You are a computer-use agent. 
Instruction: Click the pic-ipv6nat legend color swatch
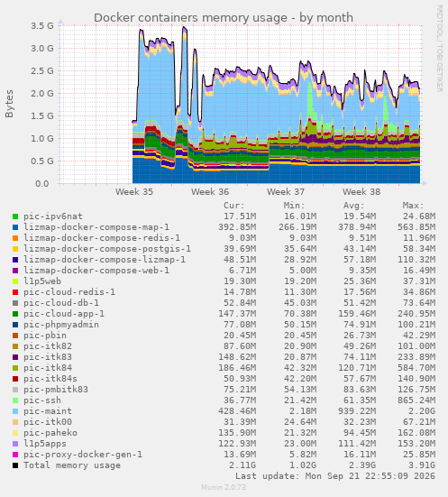click(15, 216)
